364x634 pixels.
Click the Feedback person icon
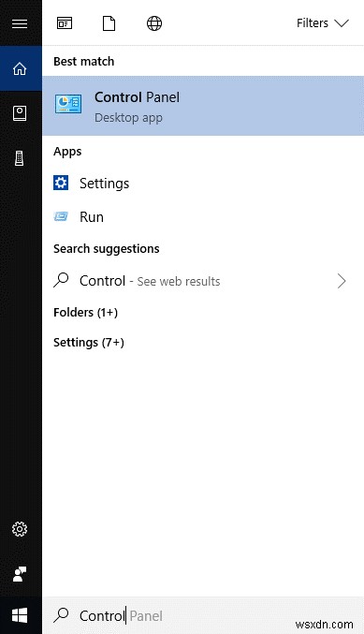click(20, 574)
